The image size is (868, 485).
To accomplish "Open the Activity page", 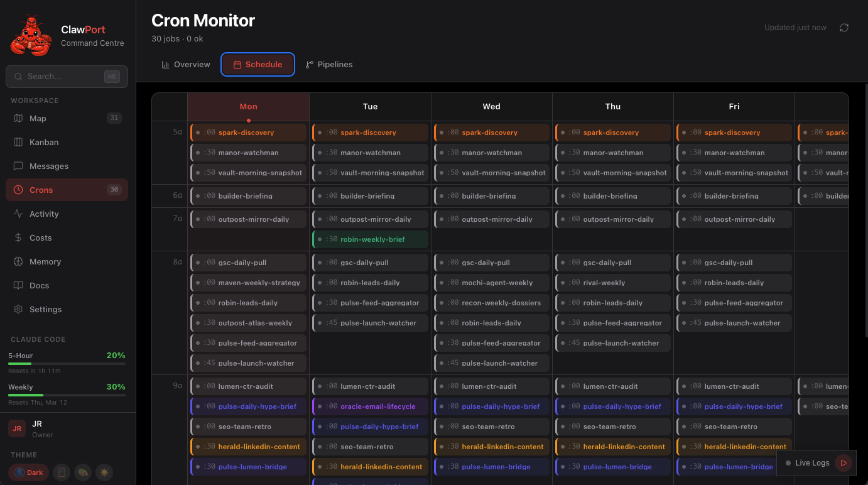I will tap(44, 214).
